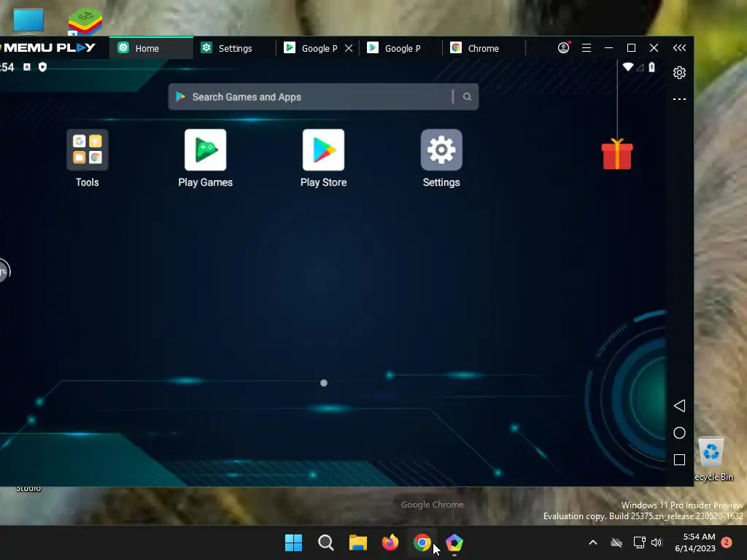Click the home screen page indicator dot
This screenshot has height=560, width=747.
point(324,383)
